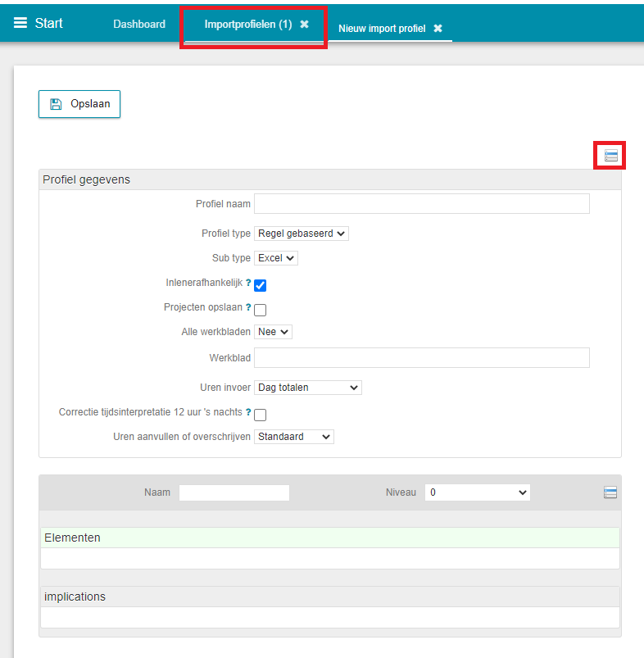Tick the Correctie tijdsinterpretatie 12 uur checkbox
This screenshot has height=658, width=644.
coord(261,415)
